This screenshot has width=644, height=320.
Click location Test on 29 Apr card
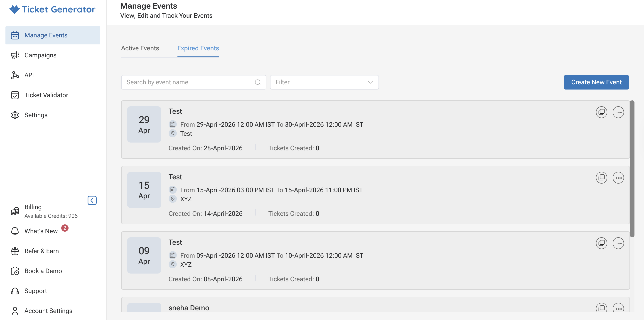click(x=186, y=133)
